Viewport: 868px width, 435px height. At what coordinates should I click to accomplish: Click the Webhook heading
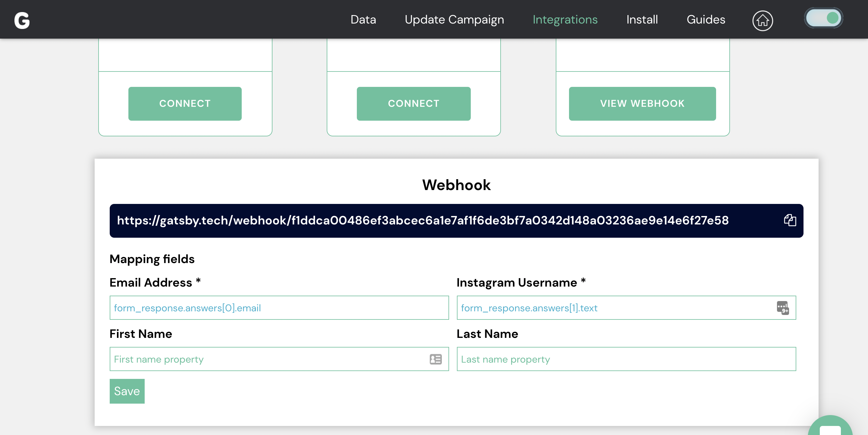pyautogui.click(x=456, y=185)
